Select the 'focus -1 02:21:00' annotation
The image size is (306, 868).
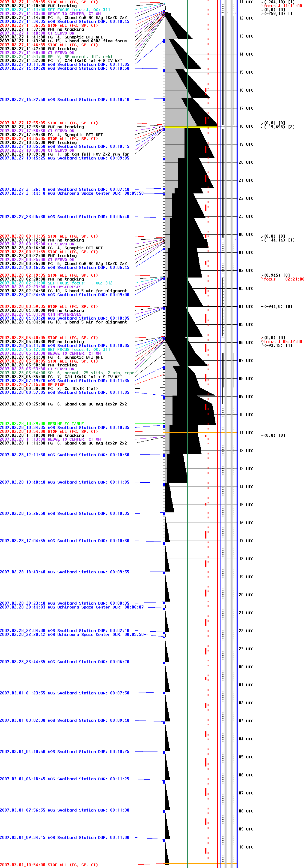(x=284, y=279)
